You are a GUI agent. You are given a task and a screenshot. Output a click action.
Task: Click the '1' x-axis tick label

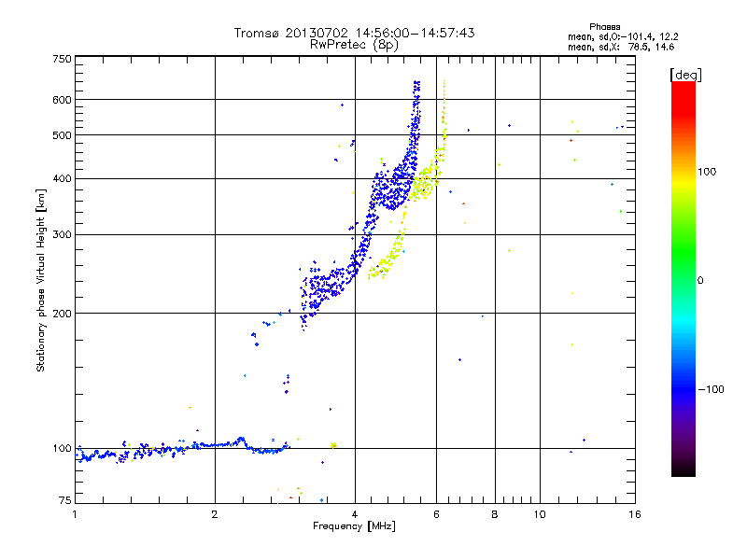point(75,514)
